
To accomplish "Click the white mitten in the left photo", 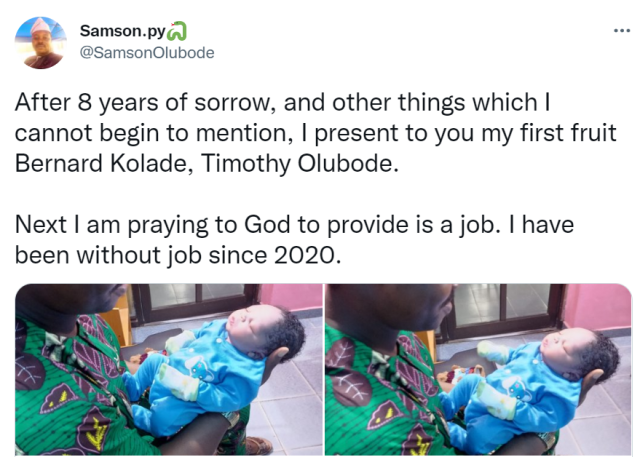I will 178,381.
